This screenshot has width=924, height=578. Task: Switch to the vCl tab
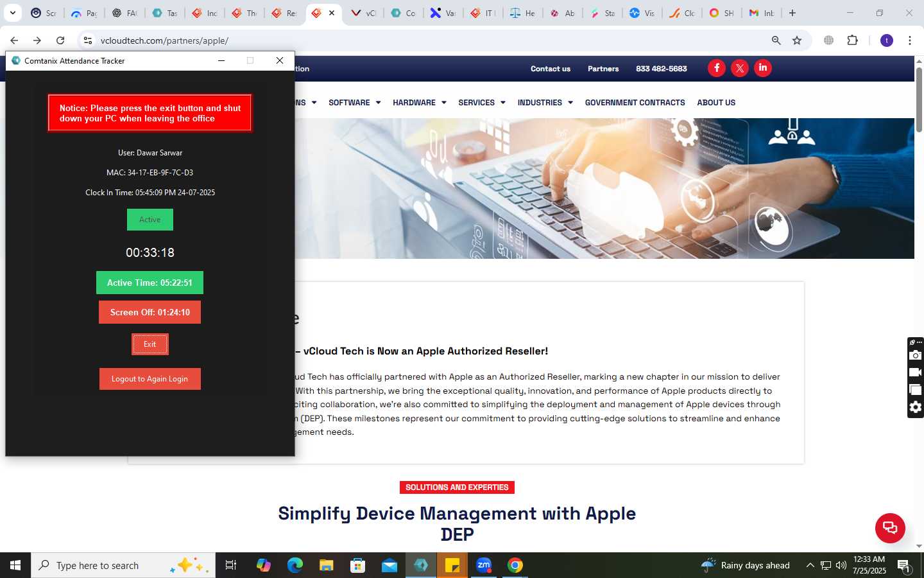364,13
